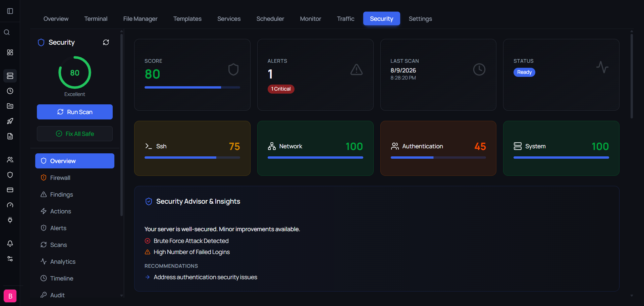Open the search icon in left rail
This screenshot has height=306, width=644.
(x=7, y=32)
